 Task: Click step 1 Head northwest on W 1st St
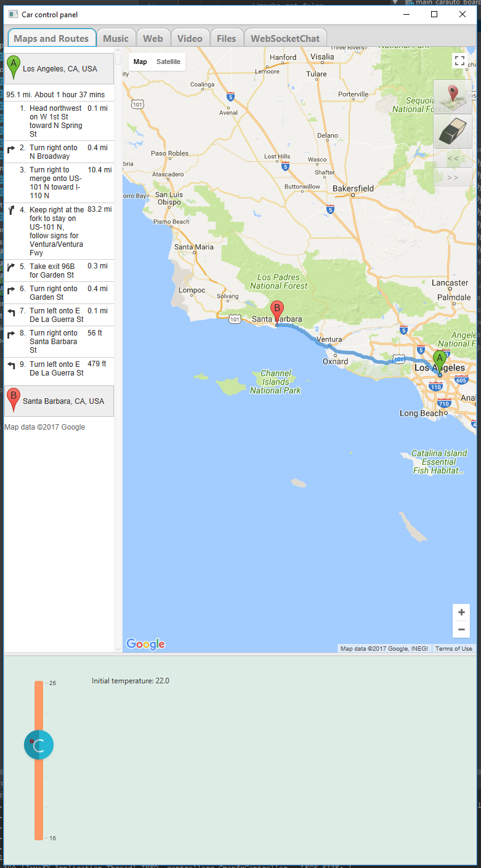[59, 121]
